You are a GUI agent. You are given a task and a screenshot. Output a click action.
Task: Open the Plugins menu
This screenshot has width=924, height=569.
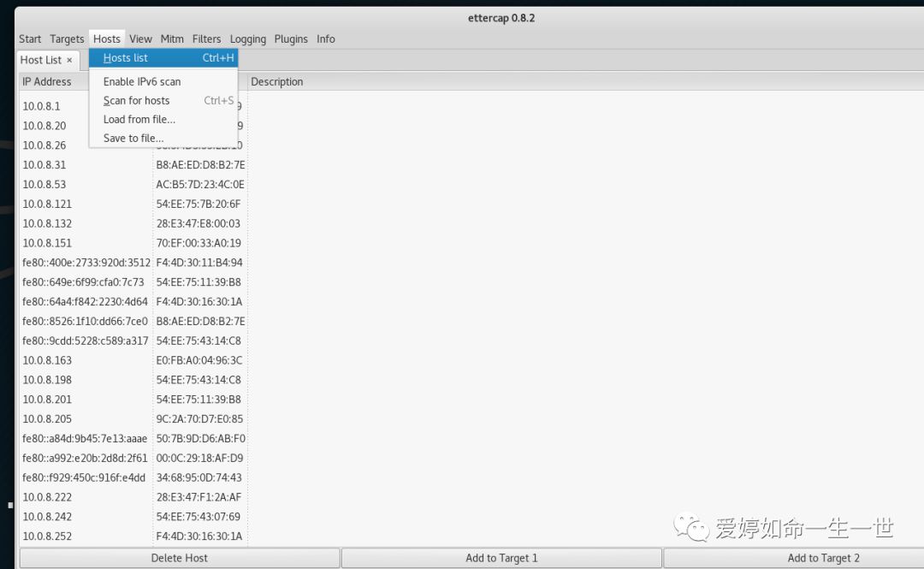coord(291,39)
